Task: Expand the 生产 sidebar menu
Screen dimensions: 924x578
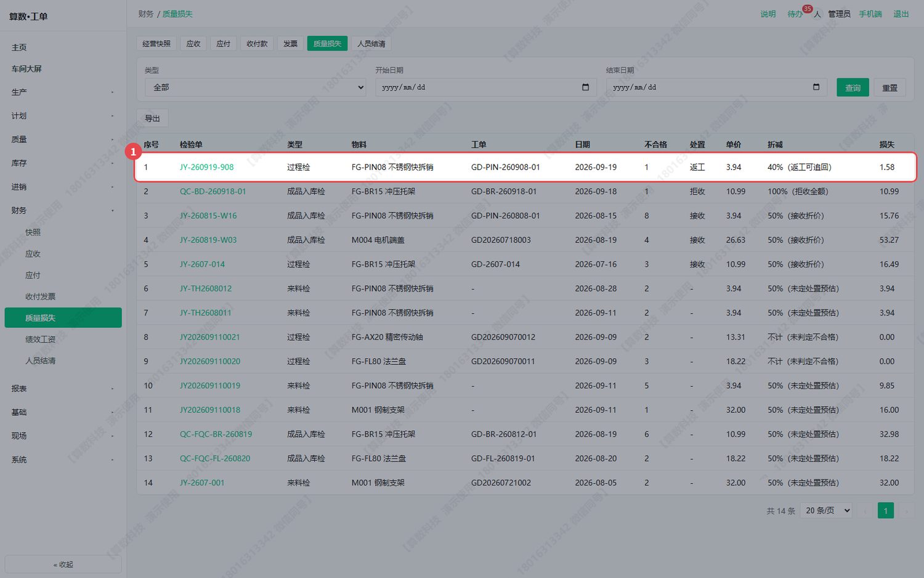Action: pos(63,92)
